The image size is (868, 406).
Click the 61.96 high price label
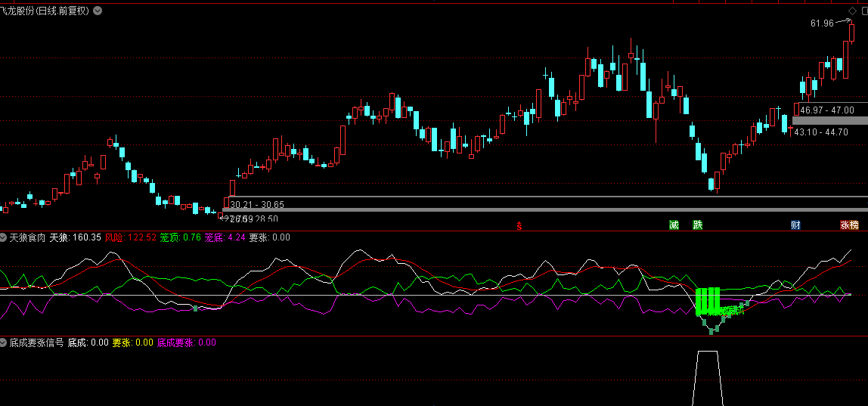pyautogui.click(x=822, y=23)
